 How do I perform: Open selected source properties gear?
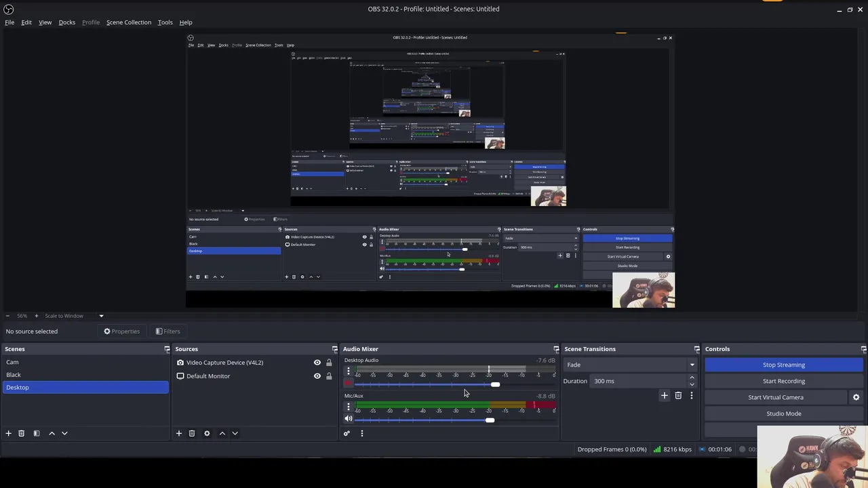click(x=207, y=433)
